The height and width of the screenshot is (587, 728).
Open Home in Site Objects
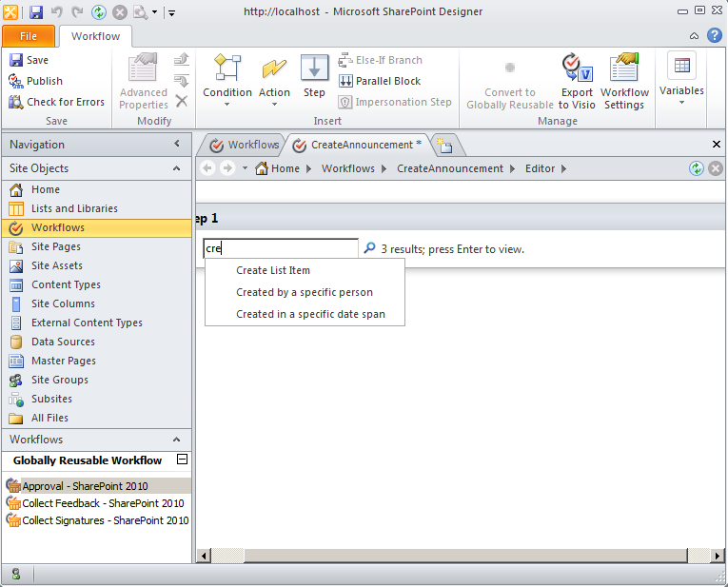point(97,189)
